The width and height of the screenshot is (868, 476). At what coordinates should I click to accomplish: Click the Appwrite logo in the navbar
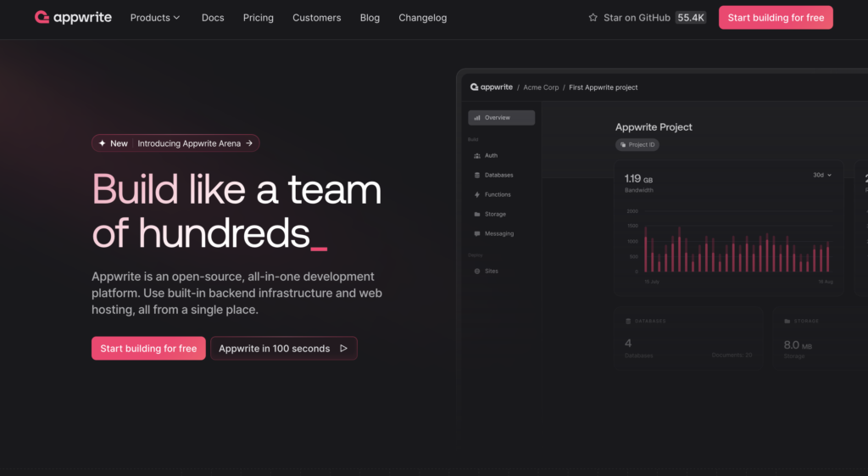coord(73,18)
